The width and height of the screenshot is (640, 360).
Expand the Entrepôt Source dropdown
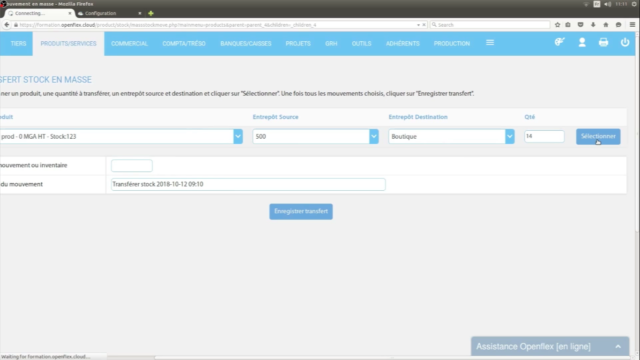(x=374, y=136)
